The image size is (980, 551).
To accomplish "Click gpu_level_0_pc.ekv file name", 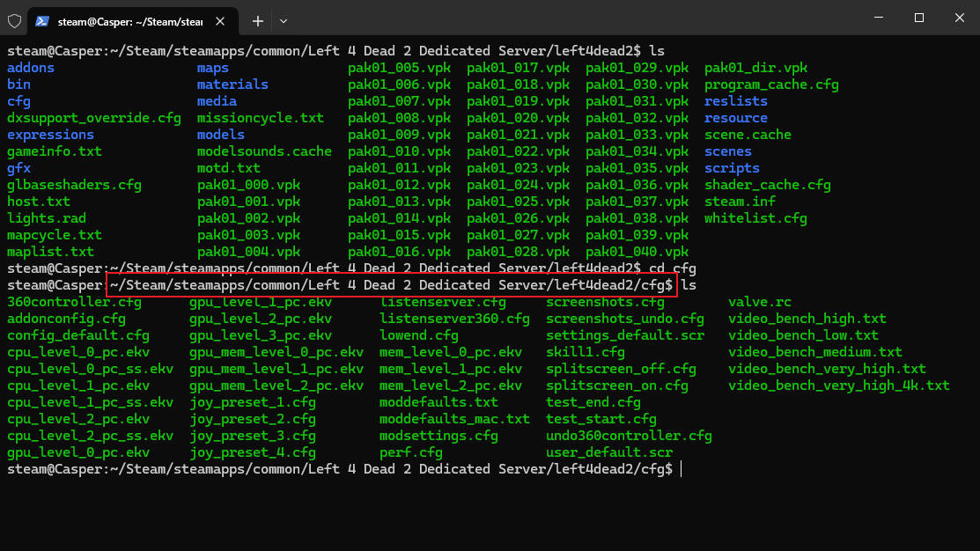I will [x=78, y=452].
